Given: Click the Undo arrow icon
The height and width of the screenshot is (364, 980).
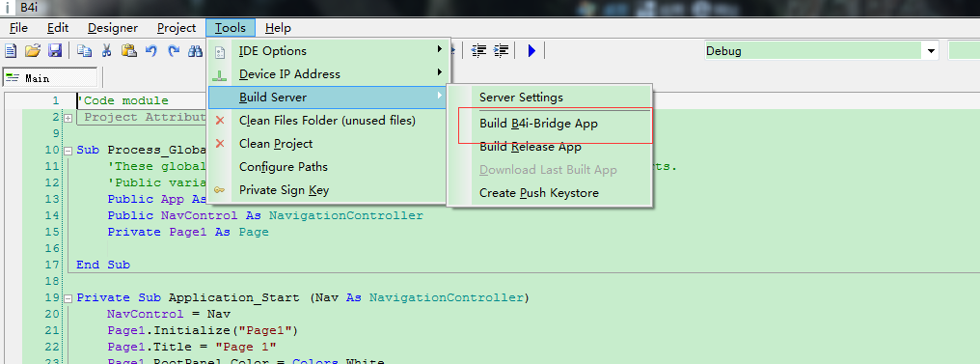Looking at the screenshot, I should (151, 50).
